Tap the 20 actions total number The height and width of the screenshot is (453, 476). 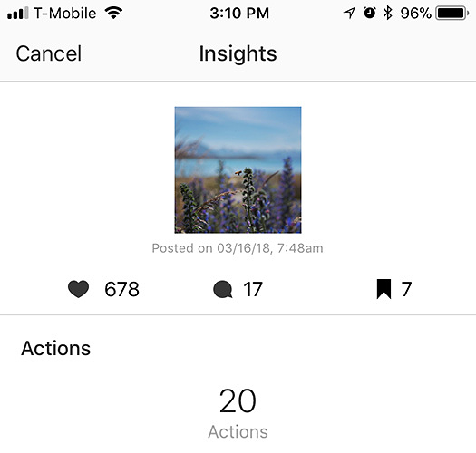pos(238,400)
